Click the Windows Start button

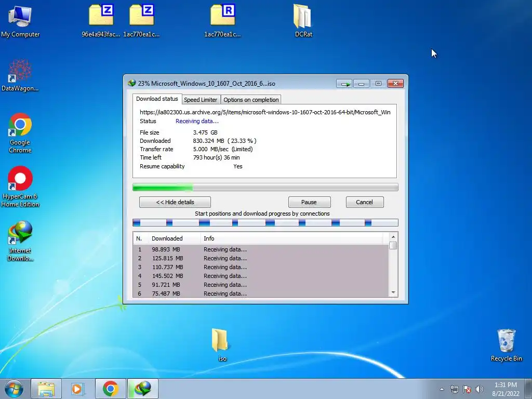(14, 389)
